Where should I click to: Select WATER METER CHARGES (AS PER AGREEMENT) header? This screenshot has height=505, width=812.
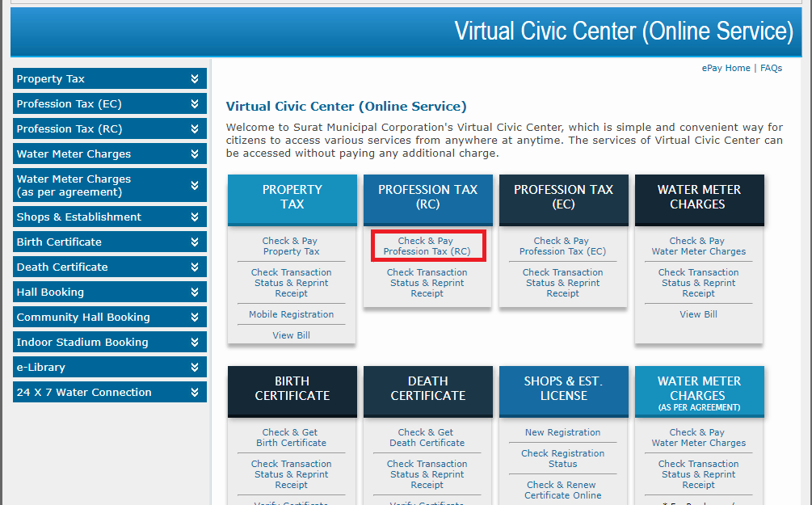699,391
